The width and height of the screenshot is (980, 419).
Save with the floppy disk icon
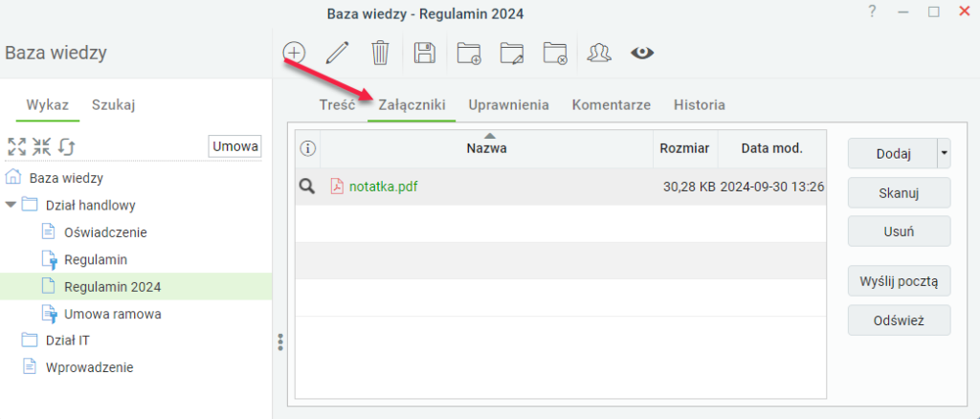coord(424,53)
